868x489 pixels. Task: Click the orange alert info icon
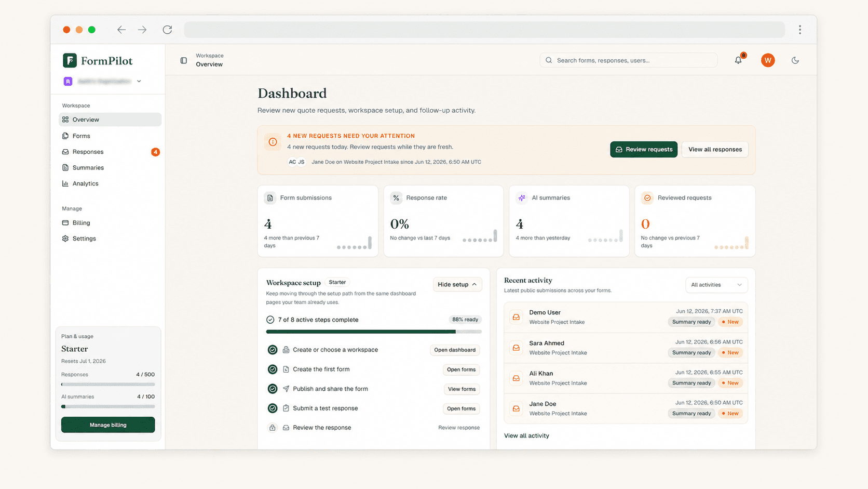[x=273, y=142]
